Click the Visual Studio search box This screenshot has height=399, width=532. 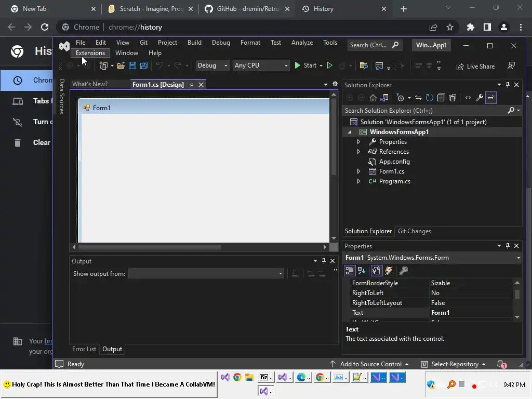coord(375,45)
